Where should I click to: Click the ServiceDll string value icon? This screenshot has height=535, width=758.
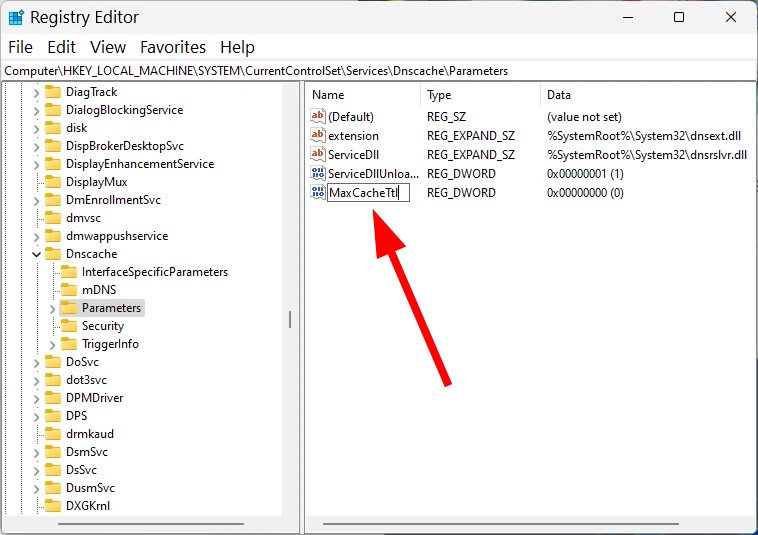click(318, 155)
